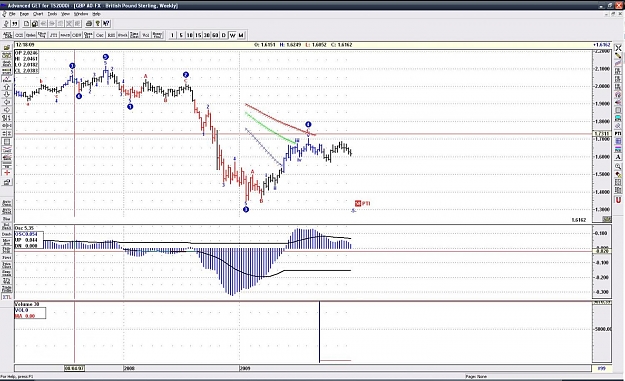
Task: Click the Vol study toolbar button
Action: (x=145, y=35)
